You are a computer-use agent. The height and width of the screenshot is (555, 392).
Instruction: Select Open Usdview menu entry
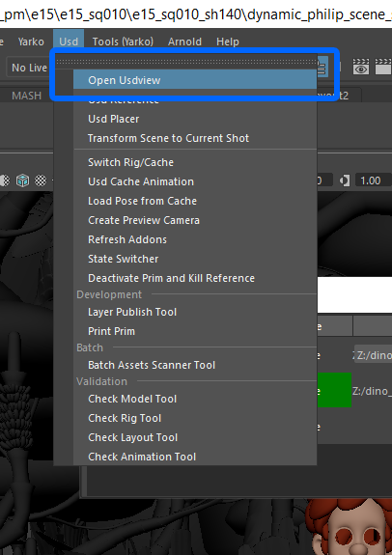195,80
